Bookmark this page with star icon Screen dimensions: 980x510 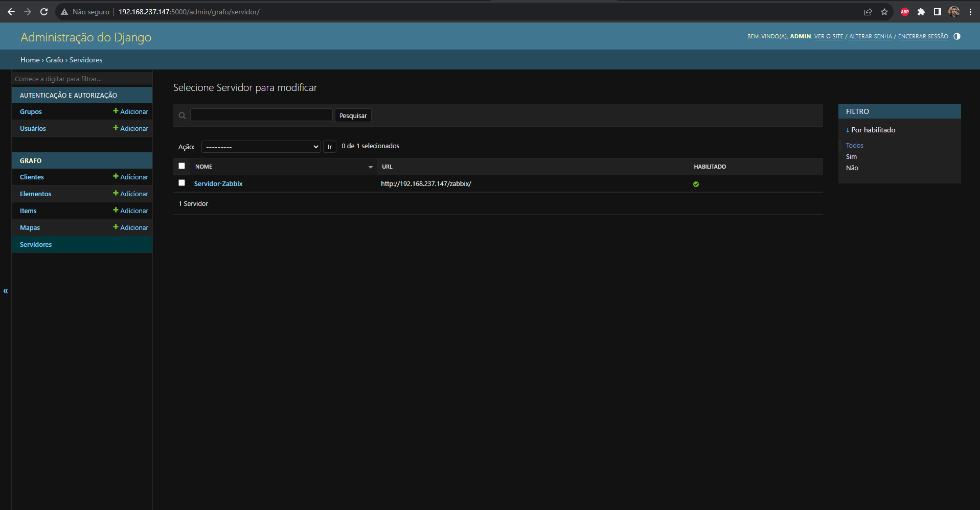tap(884, 12)
